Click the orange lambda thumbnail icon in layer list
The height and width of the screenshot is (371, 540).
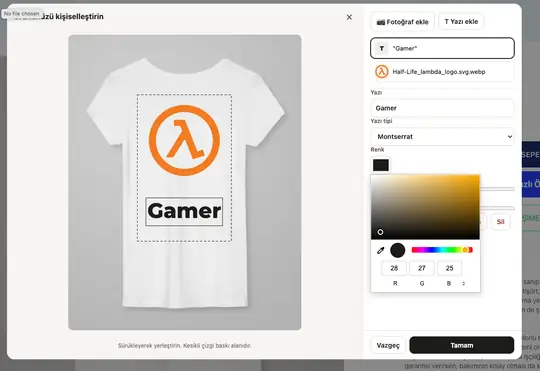(x=382, y=72)
